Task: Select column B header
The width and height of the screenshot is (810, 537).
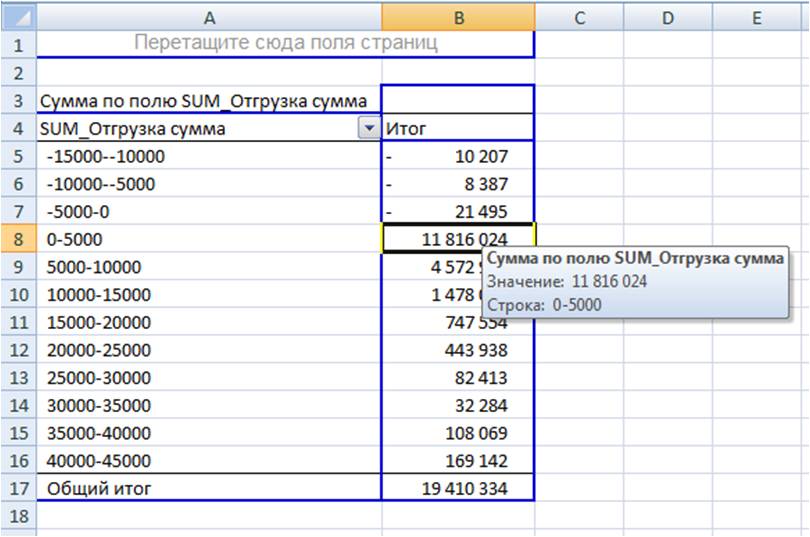Action: pos(458,18)
